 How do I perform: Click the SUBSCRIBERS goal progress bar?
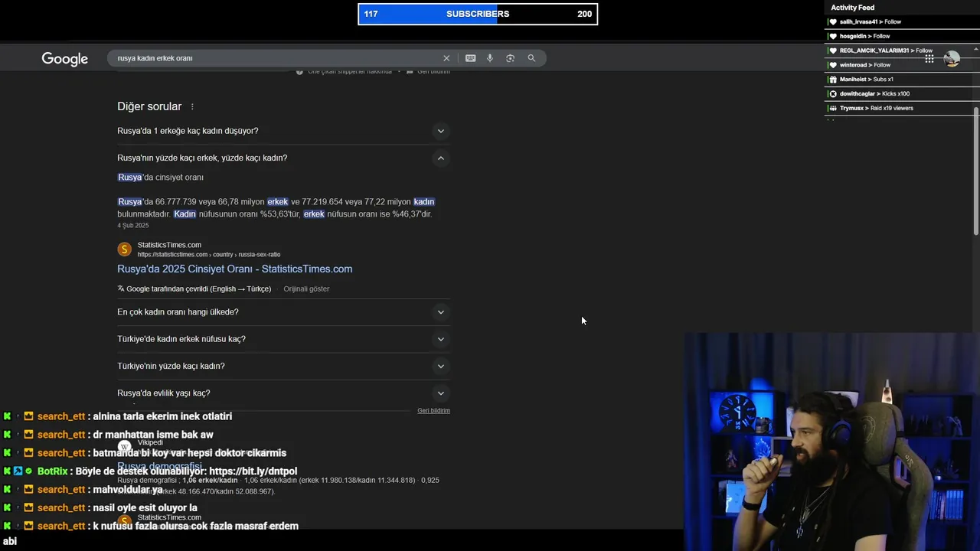[478, 14]
